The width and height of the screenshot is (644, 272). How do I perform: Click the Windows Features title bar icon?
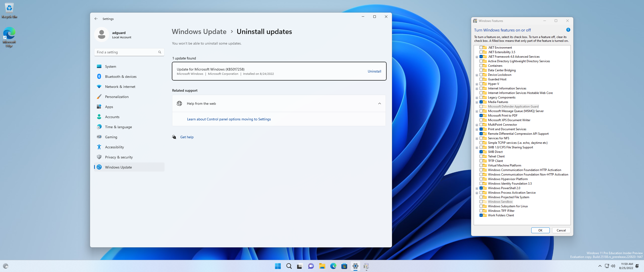475,21
